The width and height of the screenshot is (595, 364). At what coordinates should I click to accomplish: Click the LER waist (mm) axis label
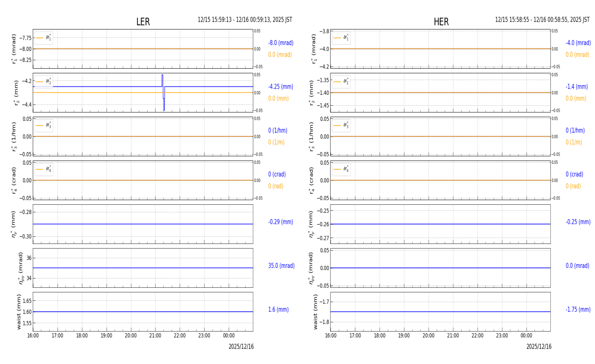click(19, 312)
